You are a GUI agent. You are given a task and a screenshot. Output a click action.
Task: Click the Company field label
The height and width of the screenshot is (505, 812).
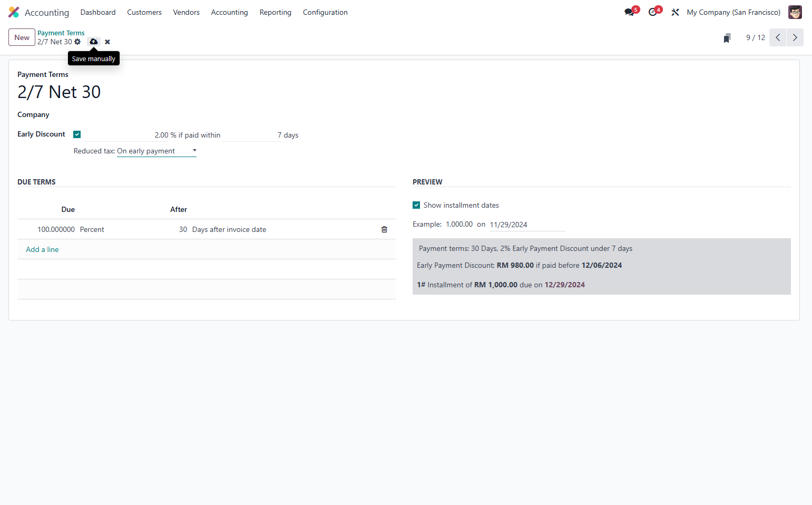coord(33,114)
